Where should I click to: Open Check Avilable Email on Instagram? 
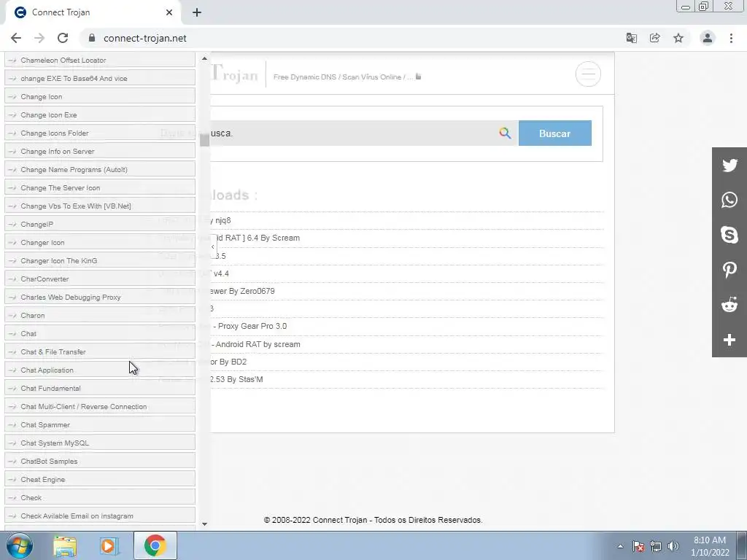(99, 516)
